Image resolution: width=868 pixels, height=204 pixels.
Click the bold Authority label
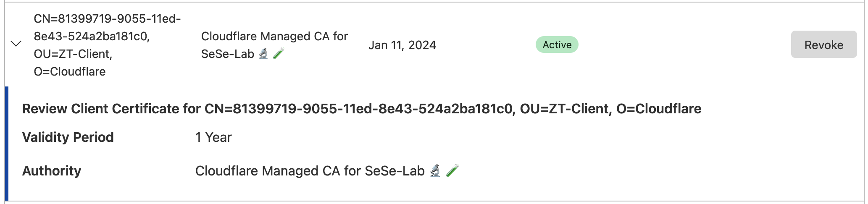click(x=52, y=171)
